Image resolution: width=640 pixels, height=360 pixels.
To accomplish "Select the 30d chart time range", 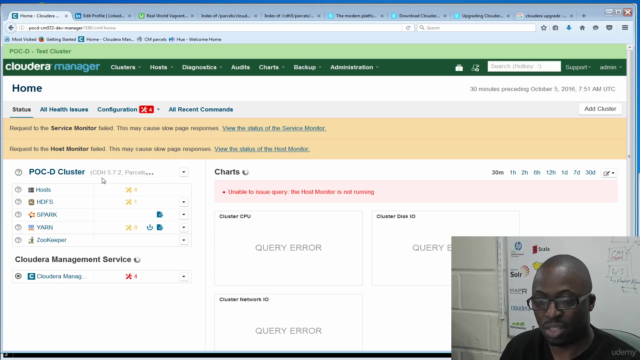I will (590, 173).
